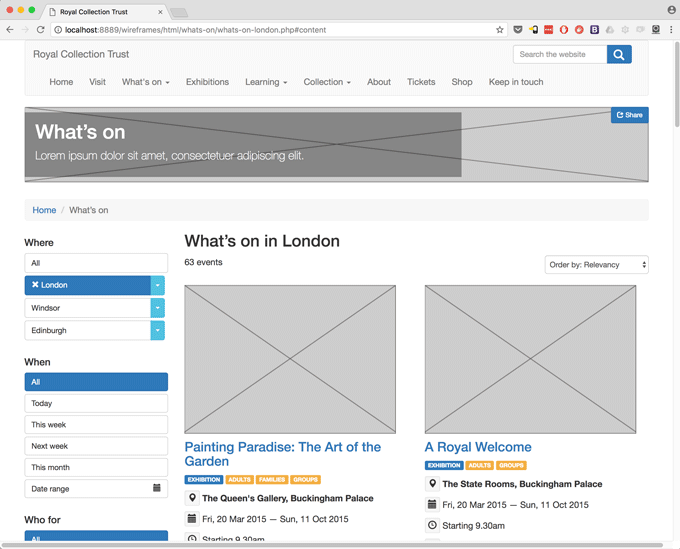Image resolution: width=680 pixels, height=549 pixels.
Task: Click the horizontal scrollbar at bottom
Action: [332, 545]
